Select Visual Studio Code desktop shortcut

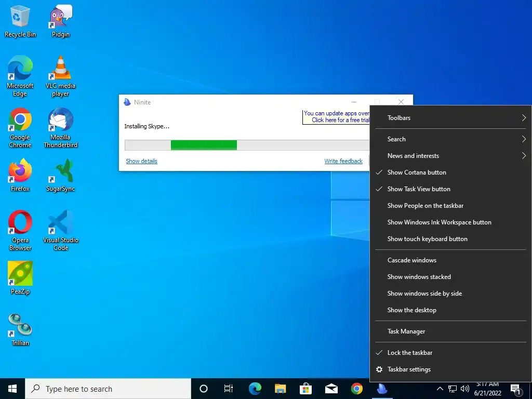click(60, 231)
